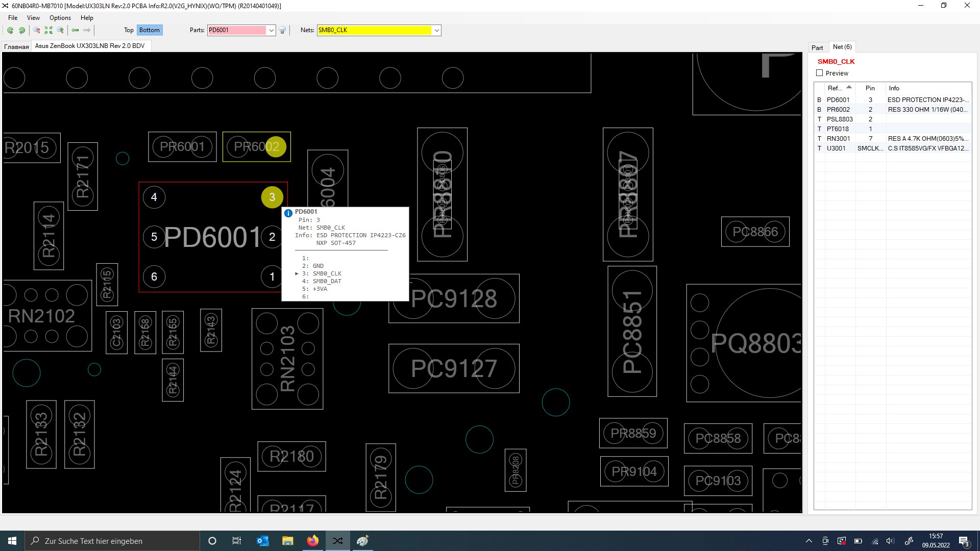The width and height of the screenshot is (980, 551).
Task: Switch to the Part tab
Action: (817, 47)
